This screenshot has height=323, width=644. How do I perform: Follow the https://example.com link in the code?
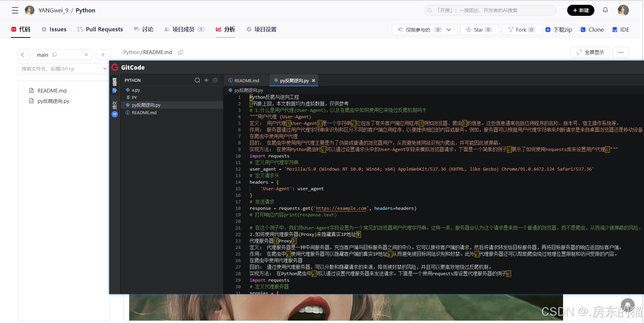click(x=341, y=208)
